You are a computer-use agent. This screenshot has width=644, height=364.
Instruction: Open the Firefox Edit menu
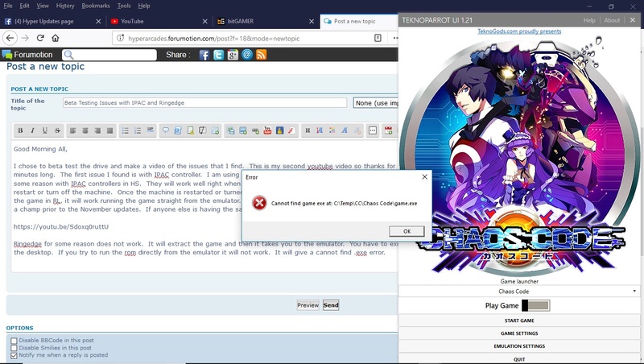[25, 6]
